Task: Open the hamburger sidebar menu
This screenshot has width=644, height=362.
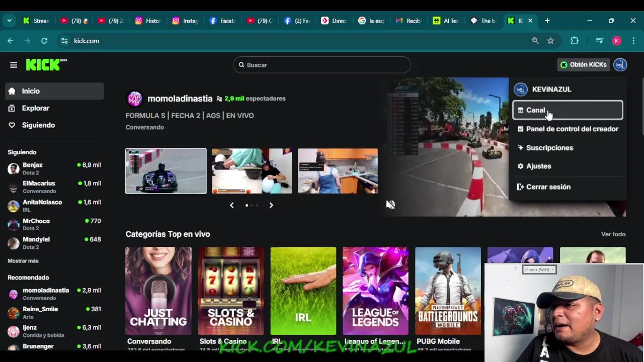Action: [x=14, y=65]
